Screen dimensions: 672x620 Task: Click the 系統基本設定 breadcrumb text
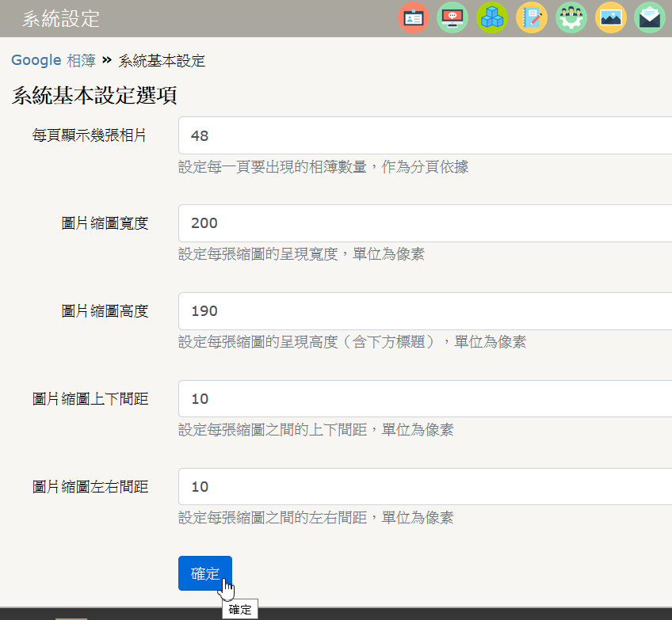click(x=162, y=61)
